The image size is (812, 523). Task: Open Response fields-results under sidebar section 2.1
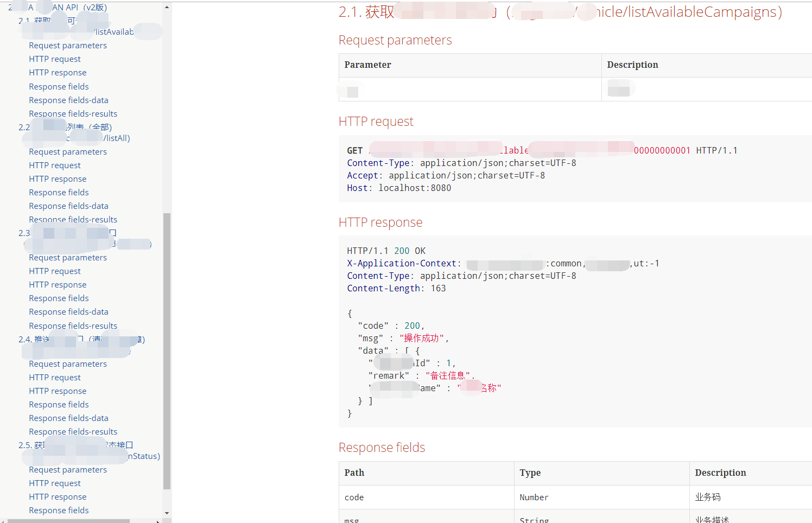coord(73,114)
